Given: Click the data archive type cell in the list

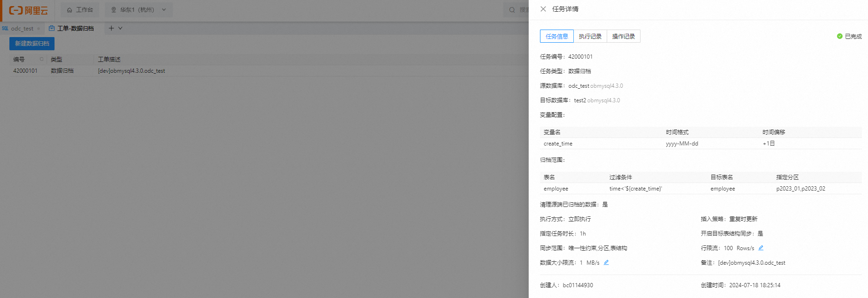Looking at the screenshot, I should (x=62, y=71).
